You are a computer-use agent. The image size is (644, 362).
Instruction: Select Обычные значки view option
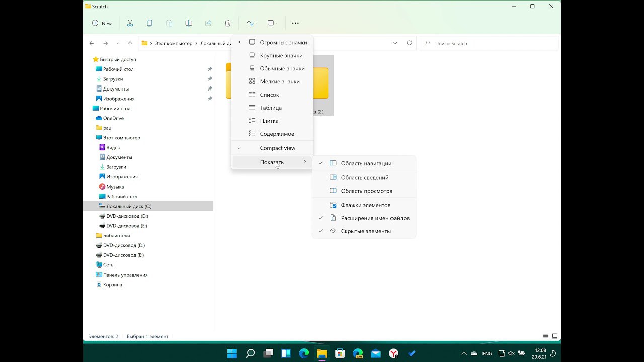click(x=272, y=68)
